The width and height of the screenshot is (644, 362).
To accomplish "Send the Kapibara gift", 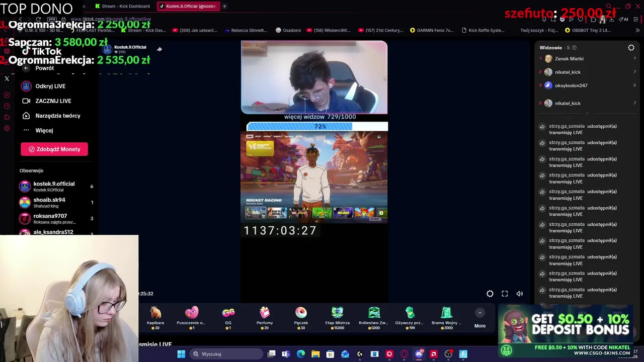I will (155, 318).
